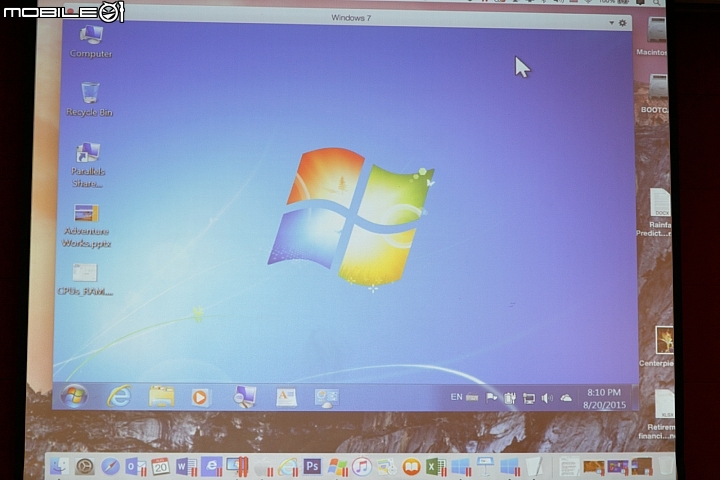Open iBooks in the Dock
The height and width of the screenshot is (480, 720).
(411, 467)
